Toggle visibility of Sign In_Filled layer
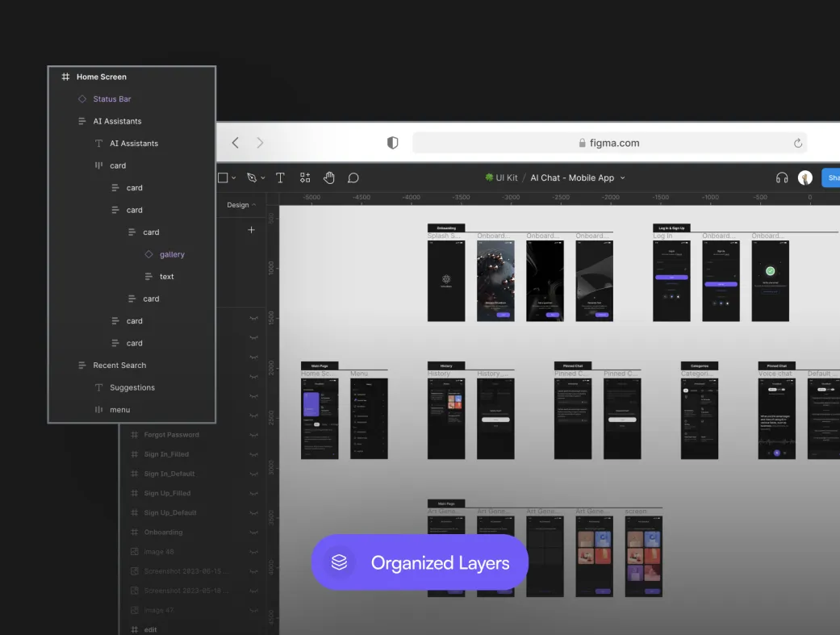Screen dimensions: 840x635 point(254,454)
